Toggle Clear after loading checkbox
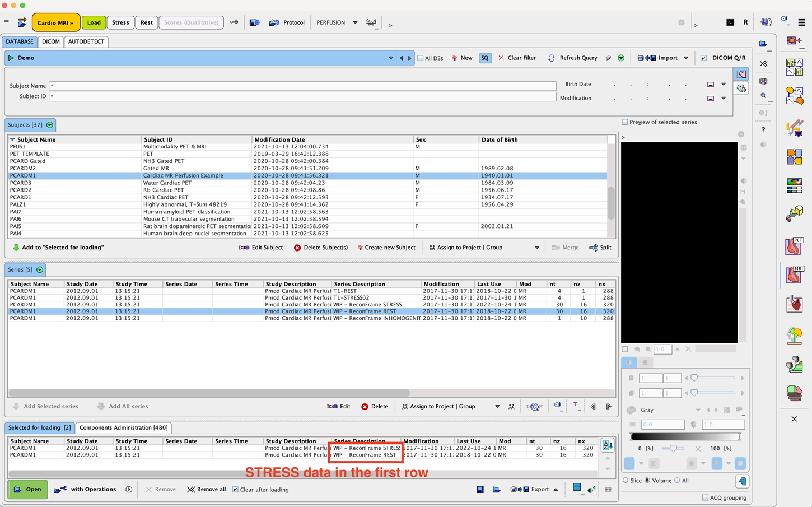 click(x=235, y=490)
